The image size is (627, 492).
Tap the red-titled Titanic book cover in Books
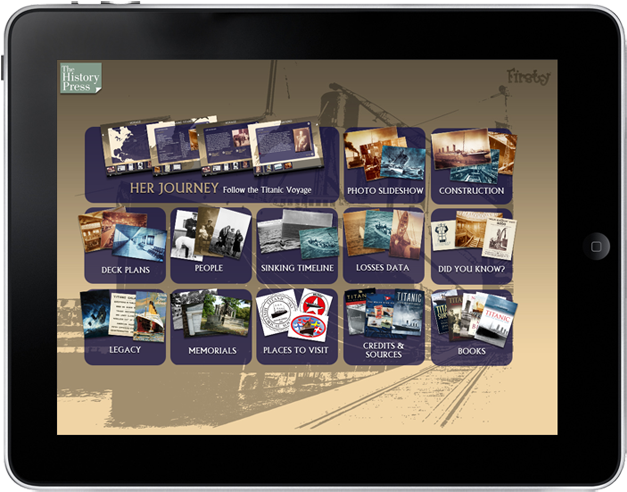(x=496, y=321)
